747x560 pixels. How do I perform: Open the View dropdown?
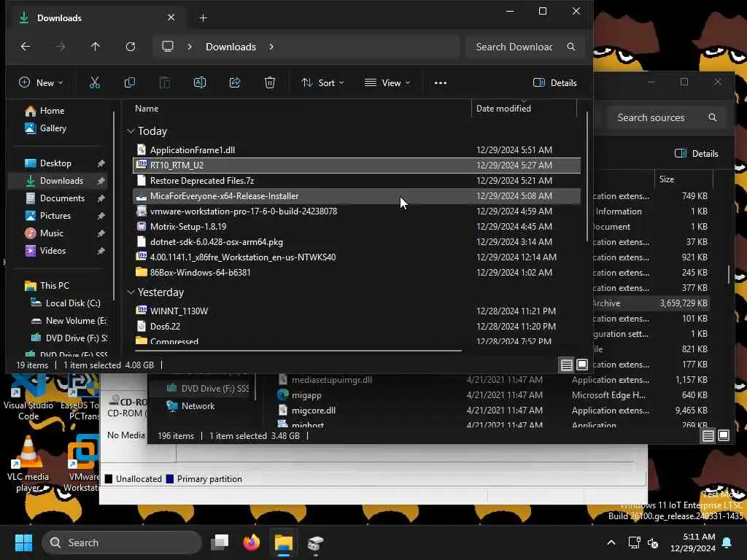387,83
